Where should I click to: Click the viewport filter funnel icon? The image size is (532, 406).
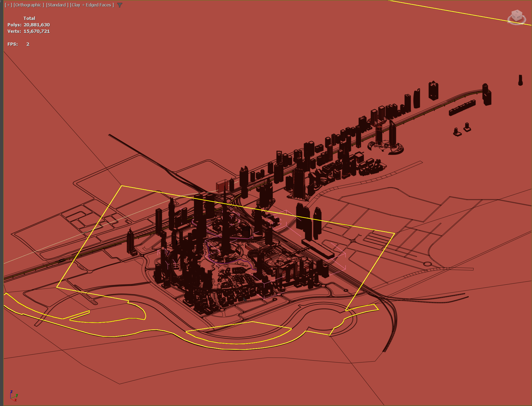point(120,5)
